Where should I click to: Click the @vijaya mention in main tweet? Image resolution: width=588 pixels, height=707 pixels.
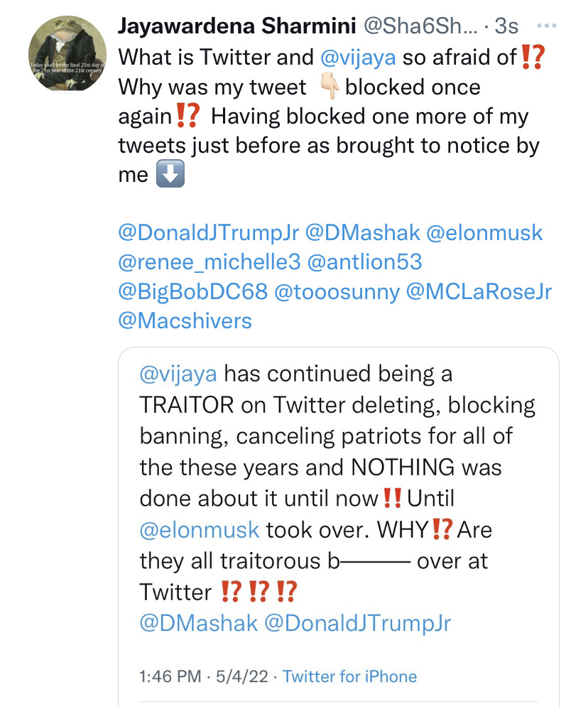(x=360, y=57)
